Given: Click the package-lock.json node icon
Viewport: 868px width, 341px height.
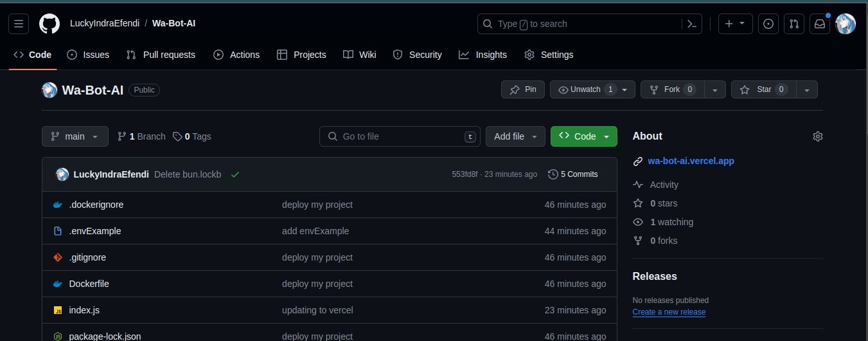Looking at the screenshot, I should point(58,336).
